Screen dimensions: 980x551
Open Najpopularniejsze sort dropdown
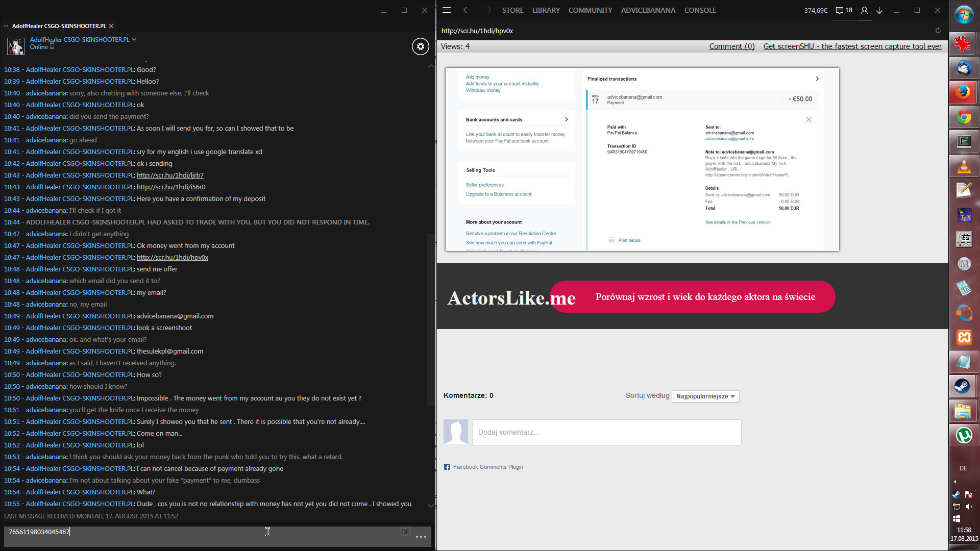click(705, 396)
